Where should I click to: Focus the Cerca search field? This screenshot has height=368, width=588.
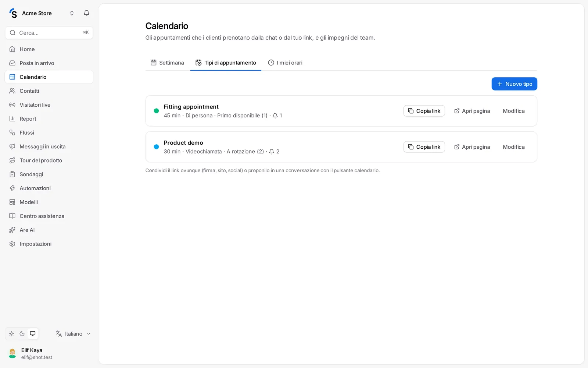pos(49,33)
